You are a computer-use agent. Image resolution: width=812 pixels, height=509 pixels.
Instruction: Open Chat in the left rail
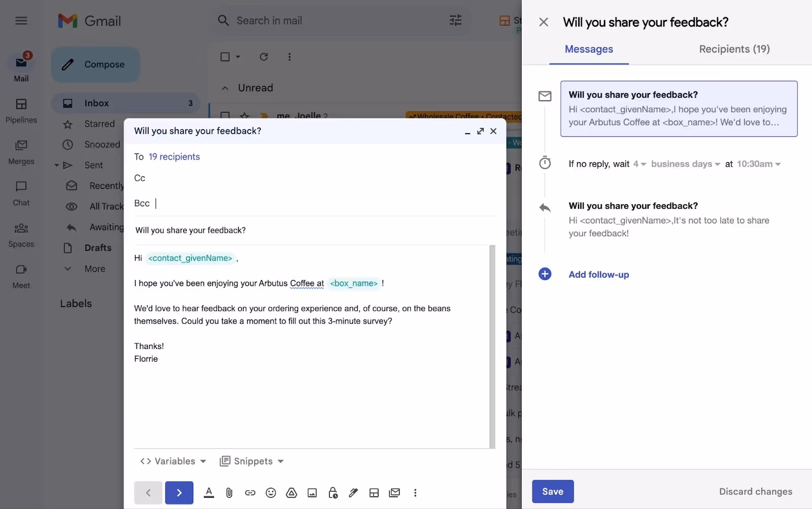(x=21, y=194)
